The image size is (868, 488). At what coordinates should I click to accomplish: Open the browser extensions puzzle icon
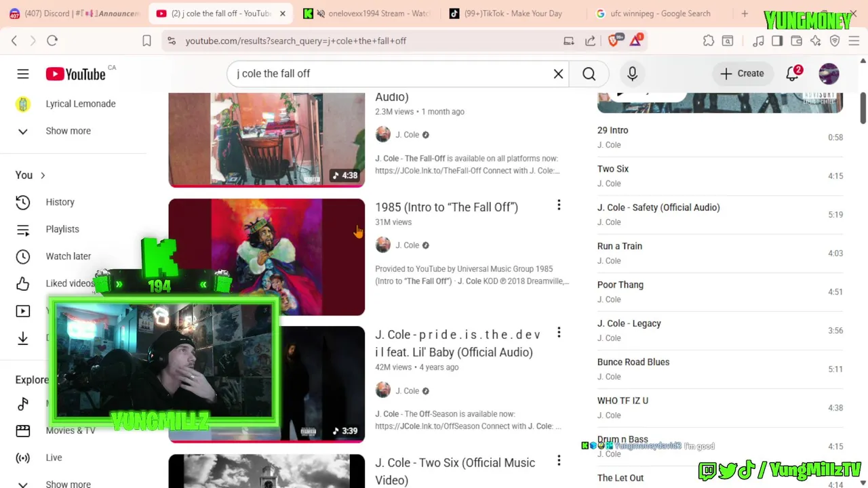[709, 41]
